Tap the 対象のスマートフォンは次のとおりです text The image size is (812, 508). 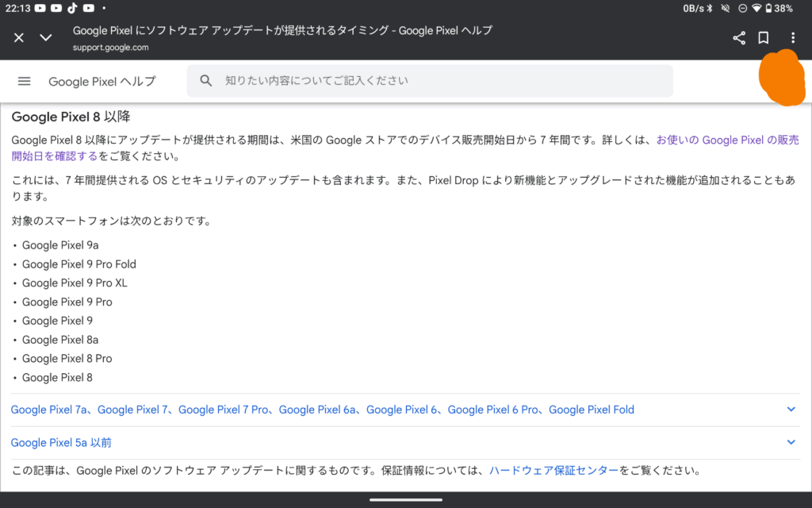click(111, 221)
